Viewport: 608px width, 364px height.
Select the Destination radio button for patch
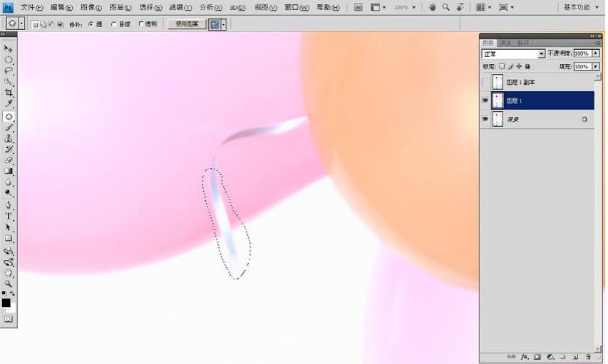(x=113, y=24)
